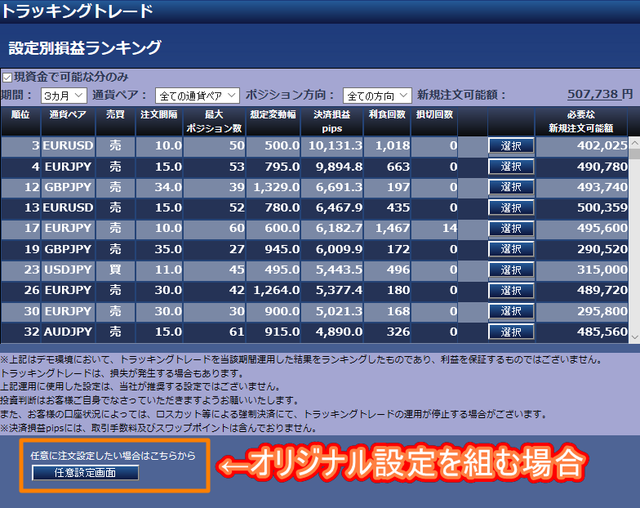
Task: Click the 損切回数 column header
Action: click(x=434, y=121)
